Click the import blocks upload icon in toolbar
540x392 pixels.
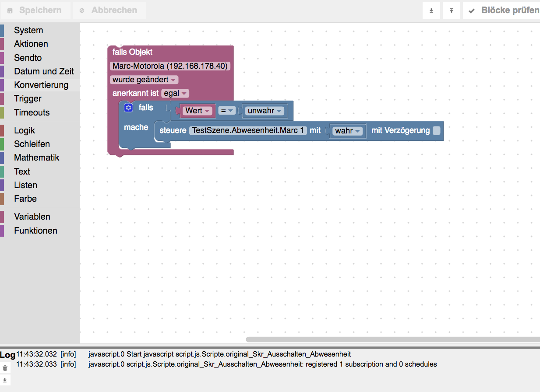pyautogui.click(x=452, y=10)
